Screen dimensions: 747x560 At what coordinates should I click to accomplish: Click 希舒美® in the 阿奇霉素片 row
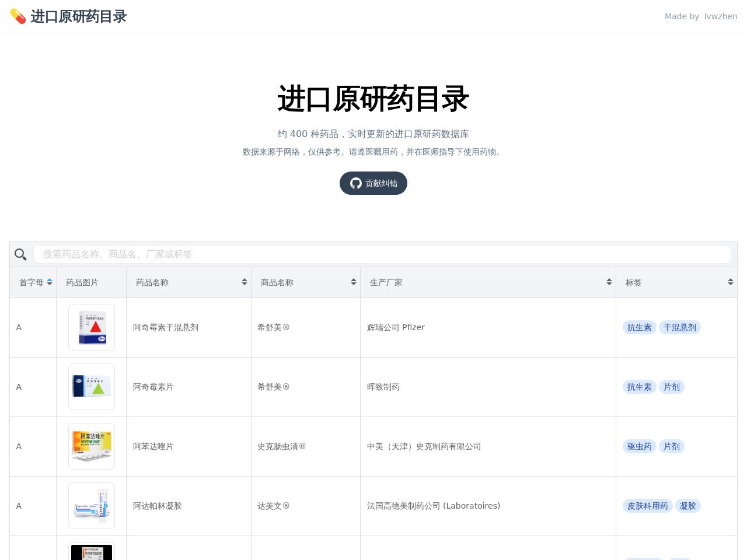[274, 387]
